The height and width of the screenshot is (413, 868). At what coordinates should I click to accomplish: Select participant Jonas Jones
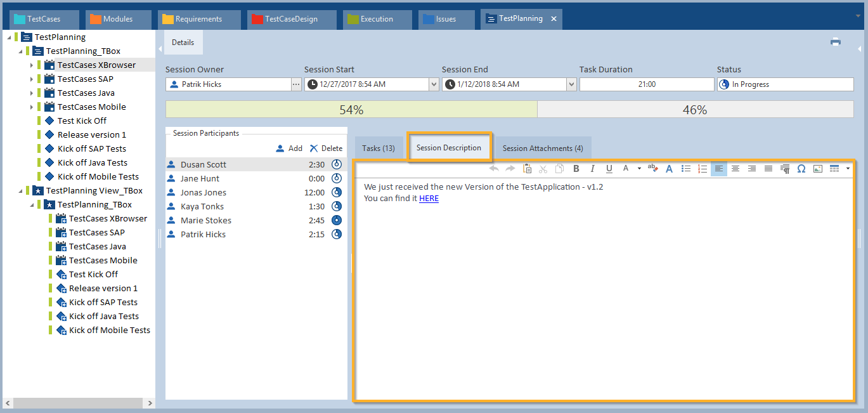tap(203, 193)
